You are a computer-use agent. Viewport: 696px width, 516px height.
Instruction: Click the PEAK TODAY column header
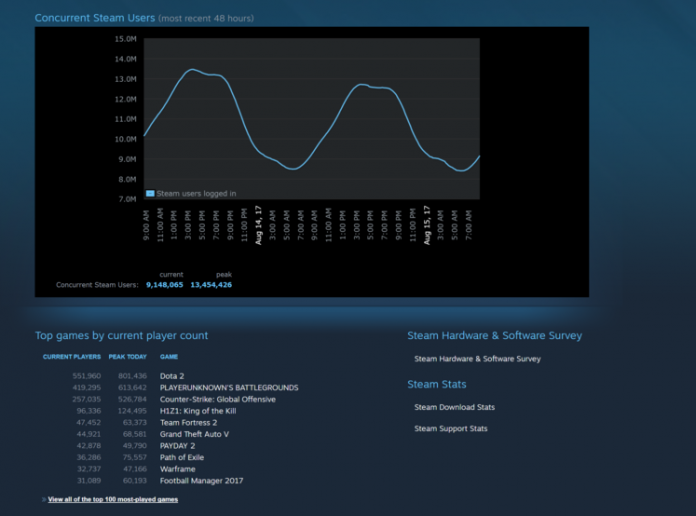click(x=127, y=357)
